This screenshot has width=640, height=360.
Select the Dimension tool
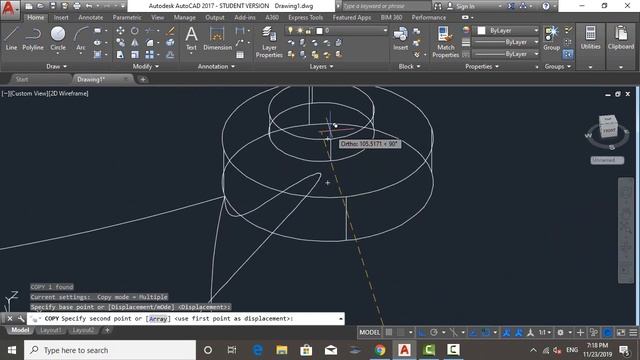coord(217,38)
